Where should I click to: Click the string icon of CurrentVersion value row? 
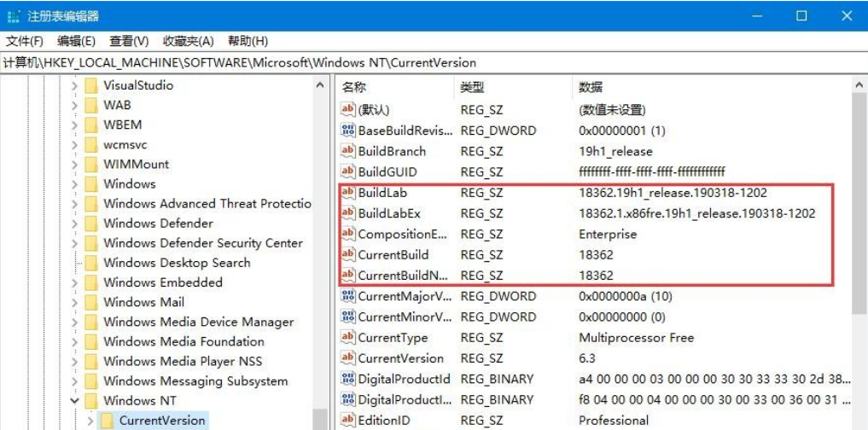347,357
